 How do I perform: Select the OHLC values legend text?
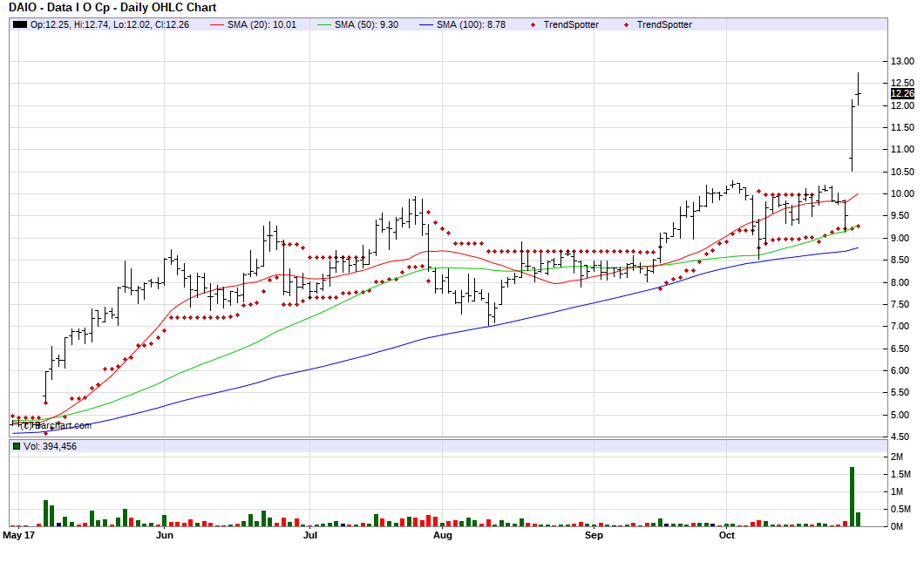point(110,24)
